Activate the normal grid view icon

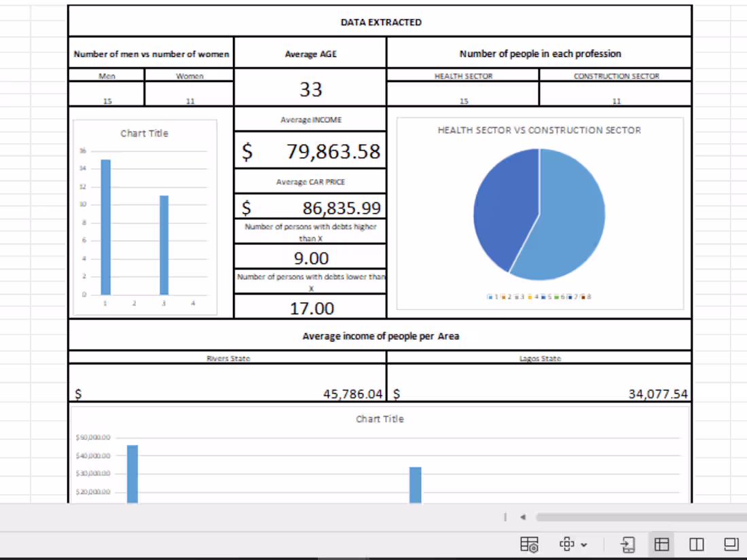pos(661,544)
